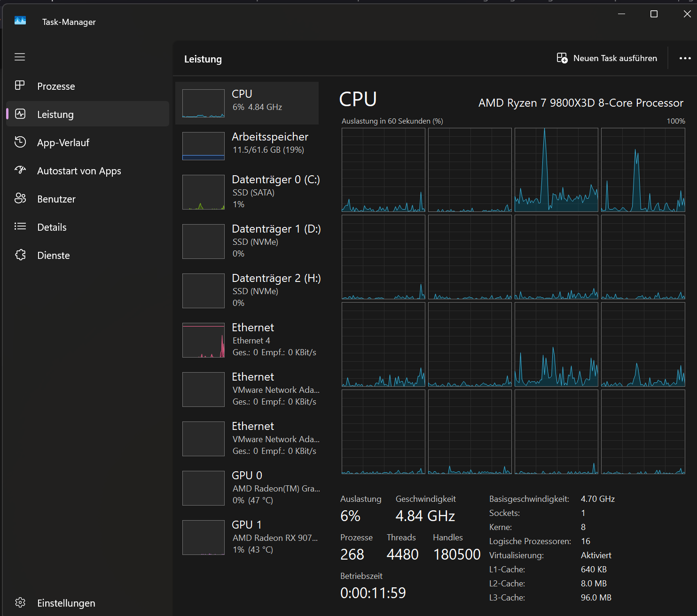The image size is (697, 616).
Task: Maximize the Task-Manager window
Action: click(654, 14)
